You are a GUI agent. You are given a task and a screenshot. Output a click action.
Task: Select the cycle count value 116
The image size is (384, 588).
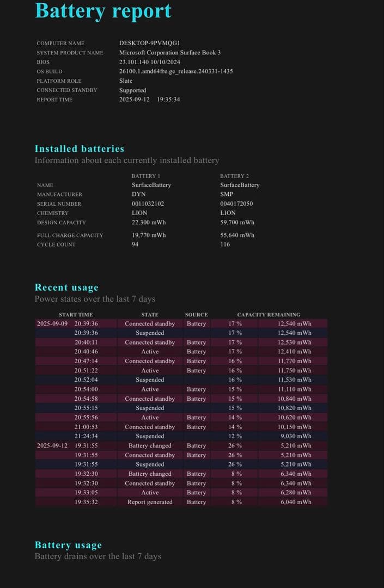[225, 244]
